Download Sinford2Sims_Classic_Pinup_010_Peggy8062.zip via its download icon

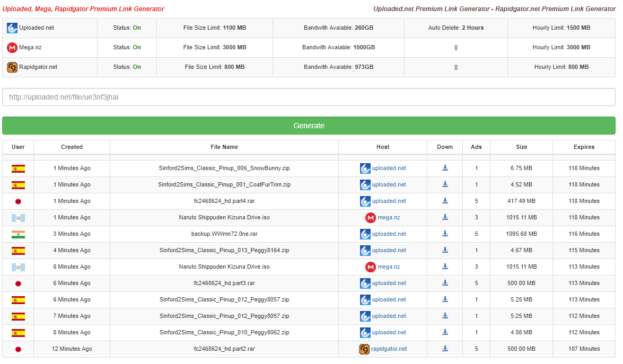tap(445, 332)
